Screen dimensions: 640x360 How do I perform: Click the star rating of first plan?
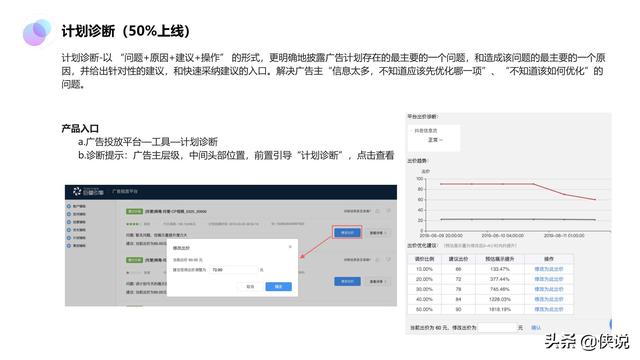coord(132,224)
